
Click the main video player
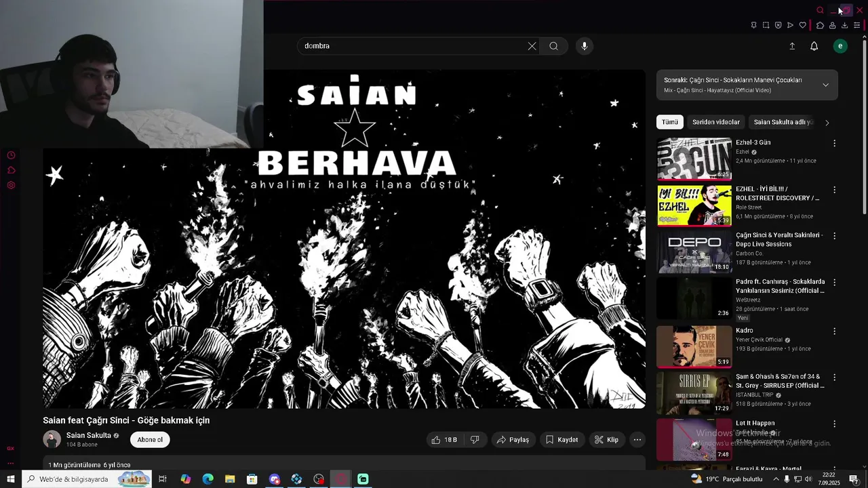[344, 239]
